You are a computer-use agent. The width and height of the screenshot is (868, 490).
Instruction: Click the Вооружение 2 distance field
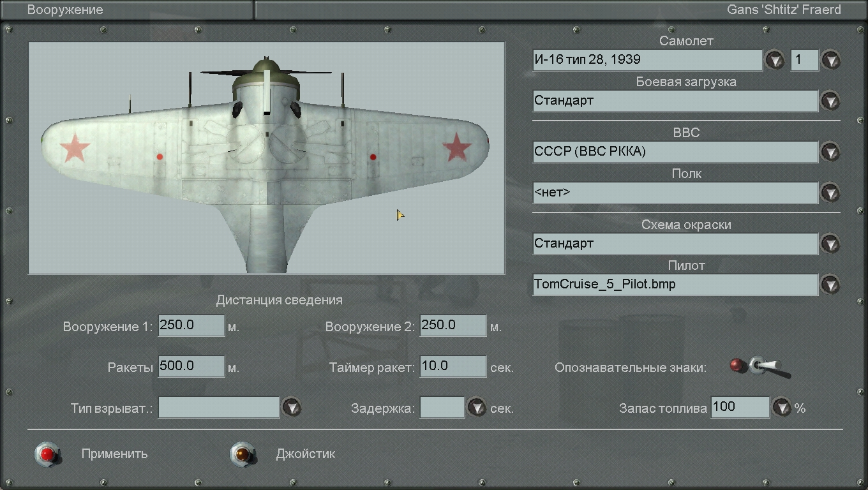coord(453,325)
